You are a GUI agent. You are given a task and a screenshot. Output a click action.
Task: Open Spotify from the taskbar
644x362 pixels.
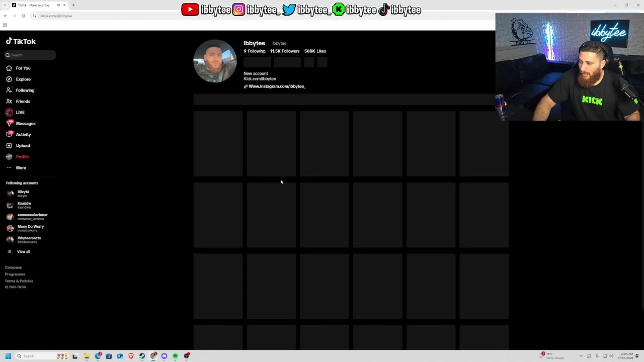click(x=175, y=356)
